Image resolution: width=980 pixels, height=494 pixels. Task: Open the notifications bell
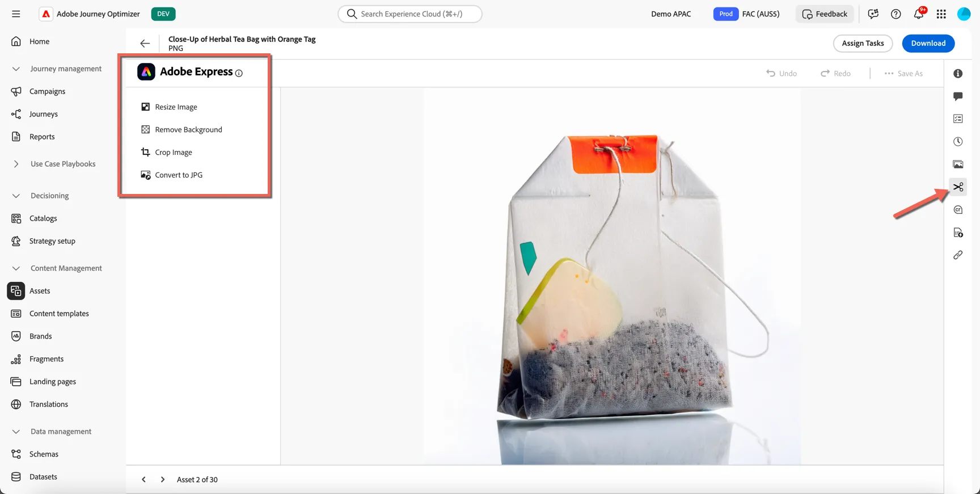click(919, 14)
